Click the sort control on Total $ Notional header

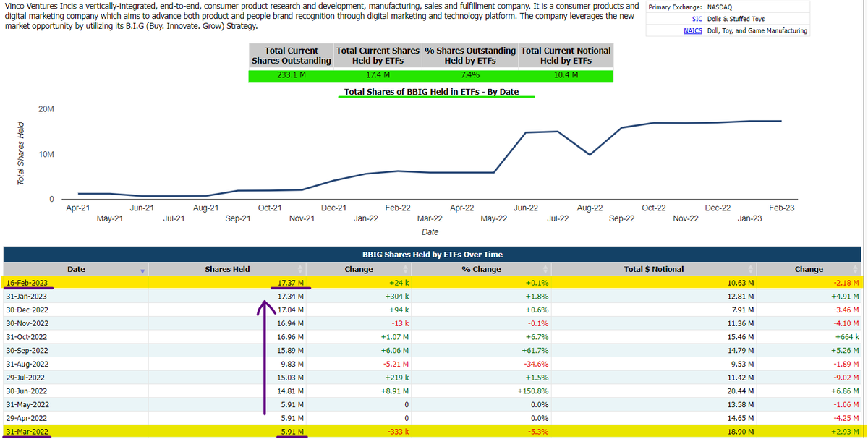tap(750, 269)
